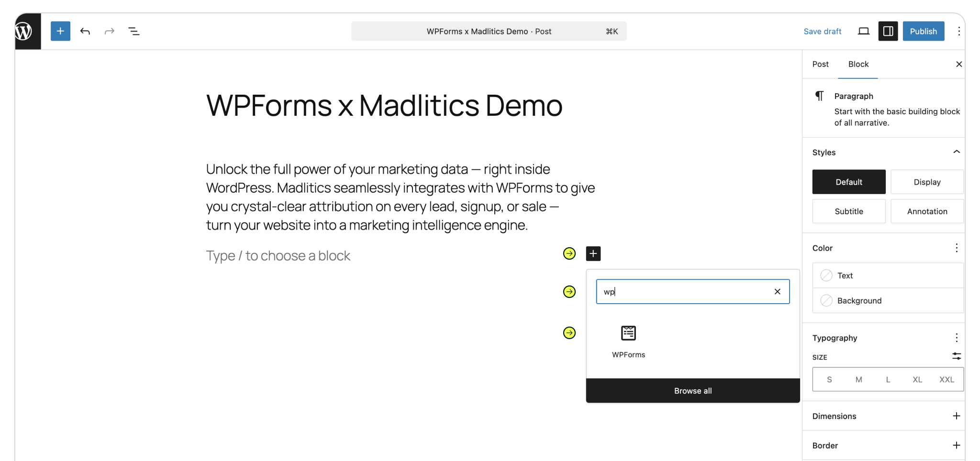Toggle custom font size control
The width and height of the screenshot is (980, 461).
click(957, 356)
